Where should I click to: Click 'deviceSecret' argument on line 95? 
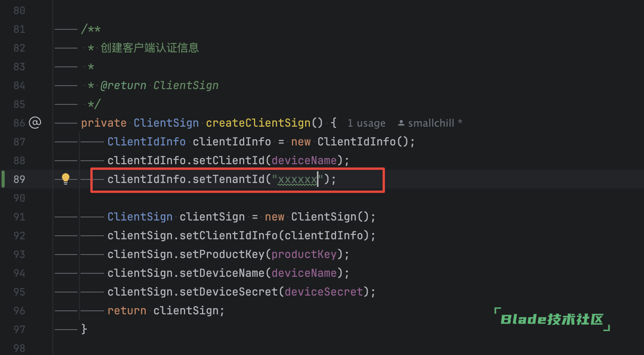(x=324, y=292)
